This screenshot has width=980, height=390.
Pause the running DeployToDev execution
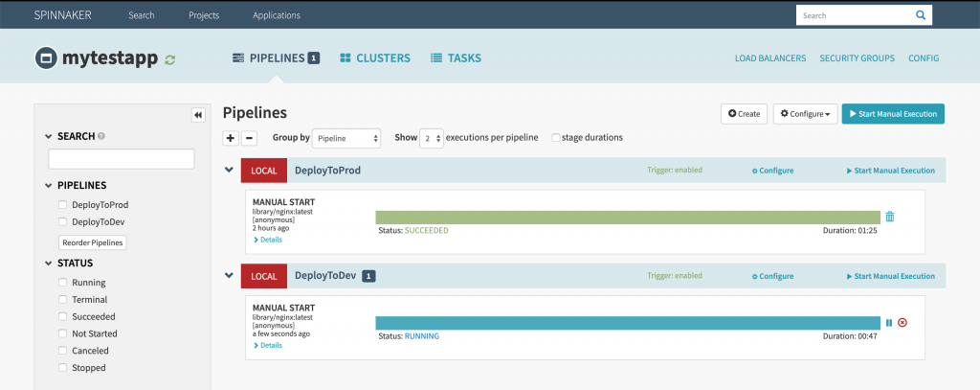(889, 323)
